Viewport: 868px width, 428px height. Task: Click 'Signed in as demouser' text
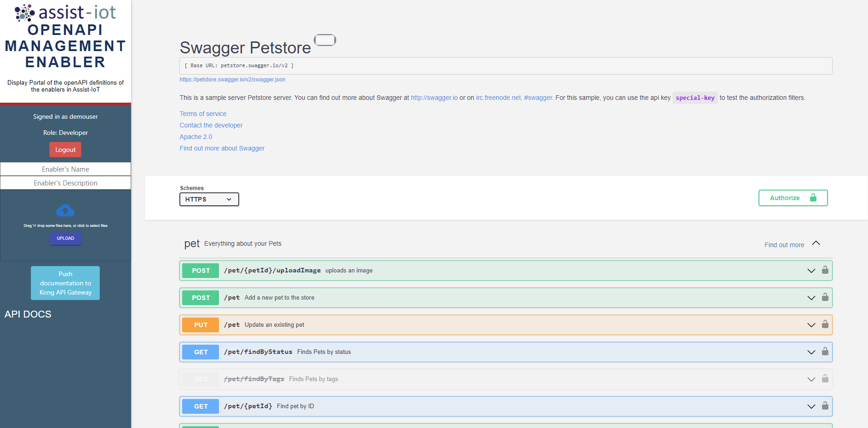coord(65,116)
